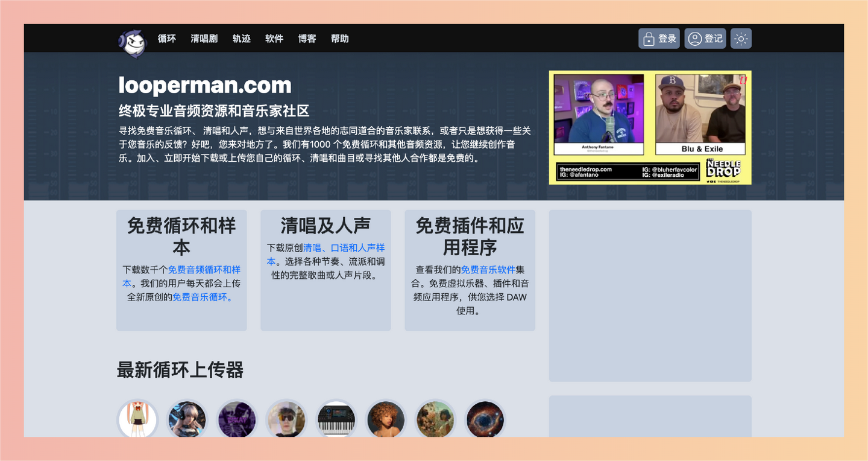Screen dimensions: 868x461
Task: Click the 免费循环和样本 heading
Action: tap(181, 237)
